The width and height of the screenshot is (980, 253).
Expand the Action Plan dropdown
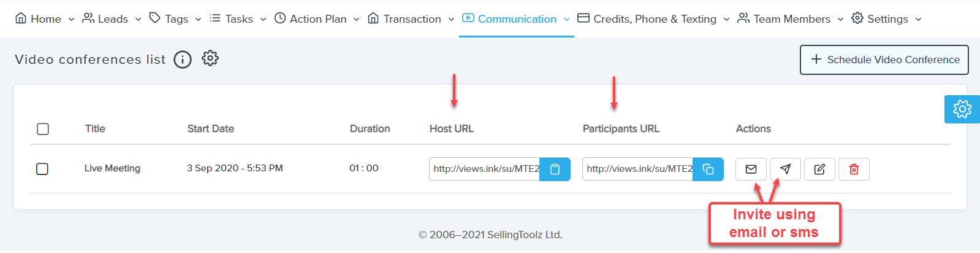pos(317,19)
